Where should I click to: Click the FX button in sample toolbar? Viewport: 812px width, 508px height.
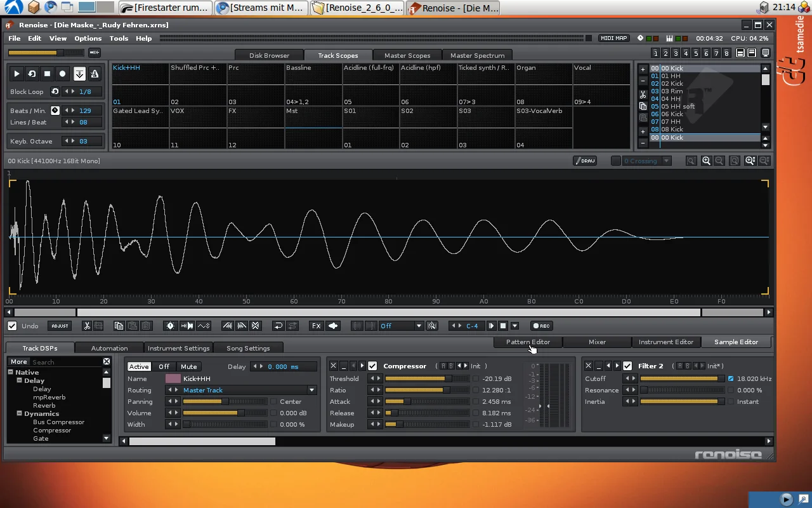point(316,326)
